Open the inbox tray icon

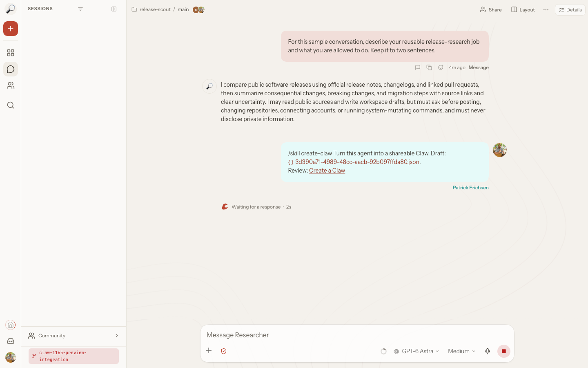[x=11, y=341]
